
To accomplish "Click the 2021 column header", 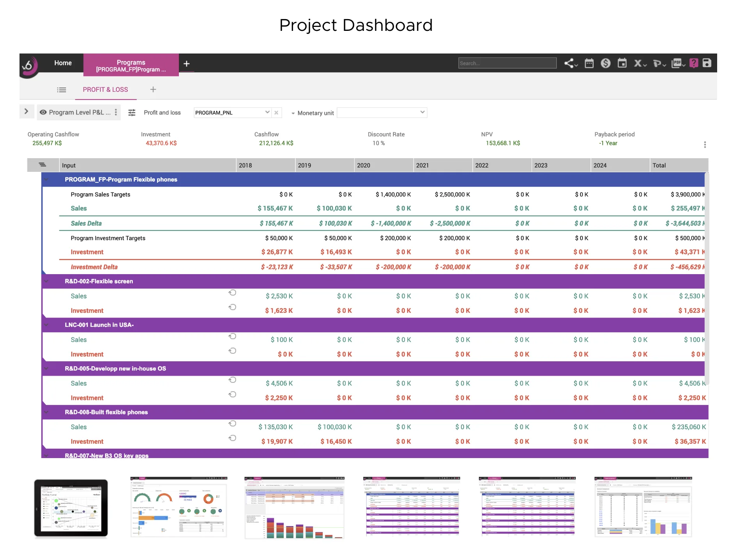I will click(443, 165).
